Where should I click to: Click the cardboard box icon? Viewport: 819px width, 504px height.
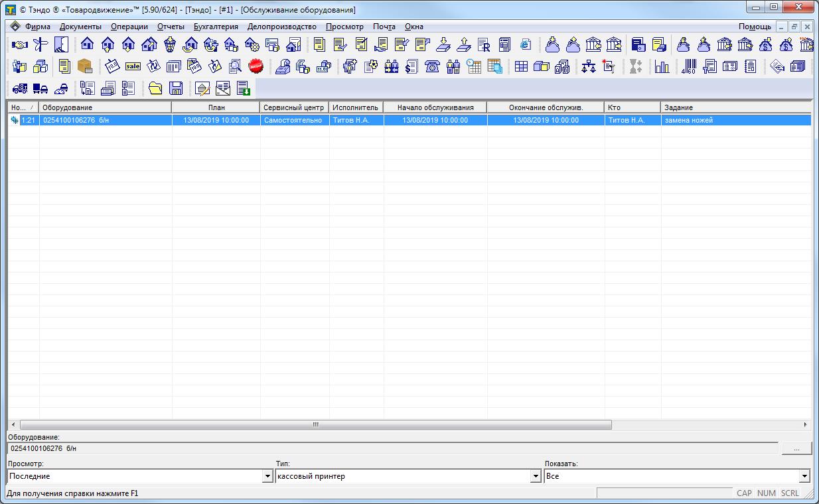pos(84,66)
